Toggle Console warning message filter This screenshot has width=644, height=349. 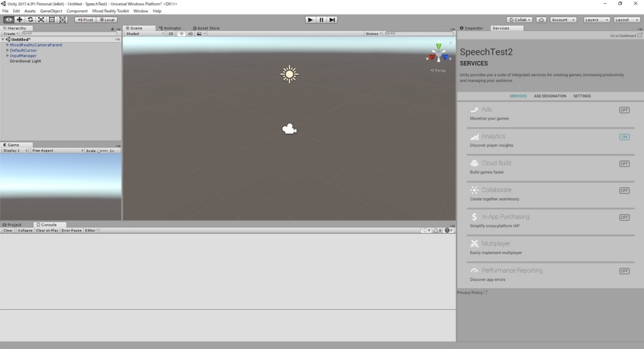(438, 230)
